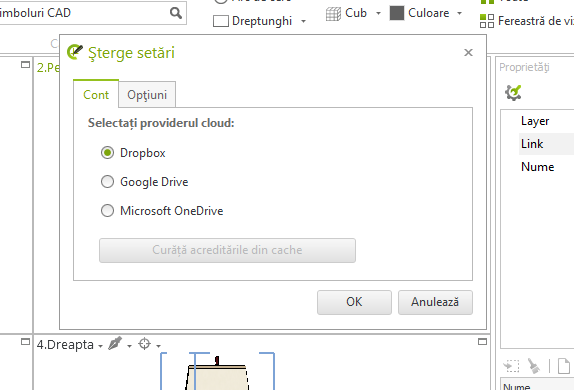
Task: Select the Dreptunghi rectangle tool icon
Action: pyautogui.click(x=221, y=21)
